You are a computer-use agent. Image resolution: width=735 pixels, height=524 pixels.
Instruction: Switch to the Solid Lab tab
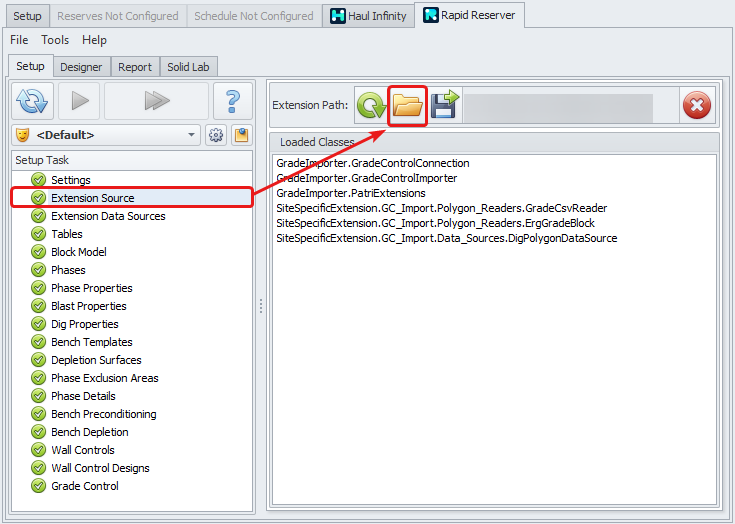(x=188, y=67)
